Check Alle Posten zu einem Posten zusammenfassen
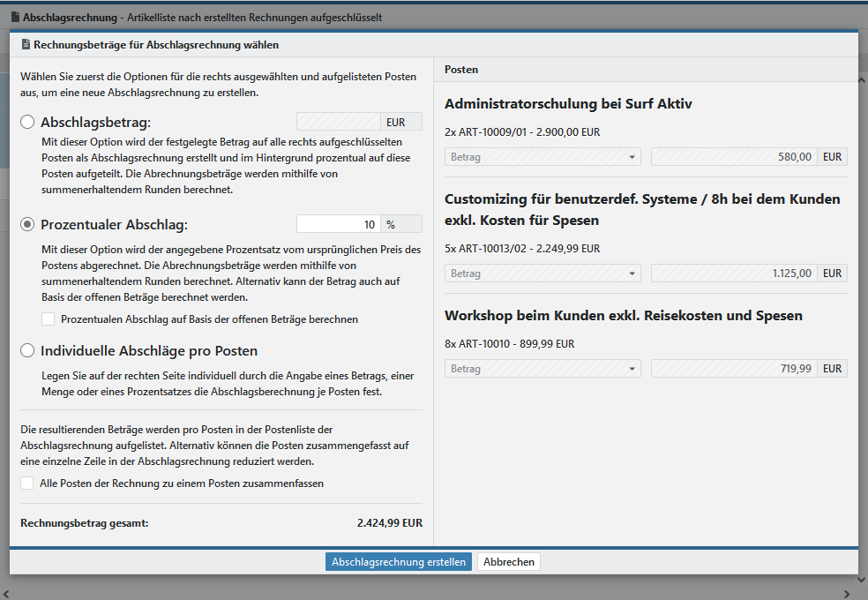Screen dimensions: 868x600 (x=27, y=484)
